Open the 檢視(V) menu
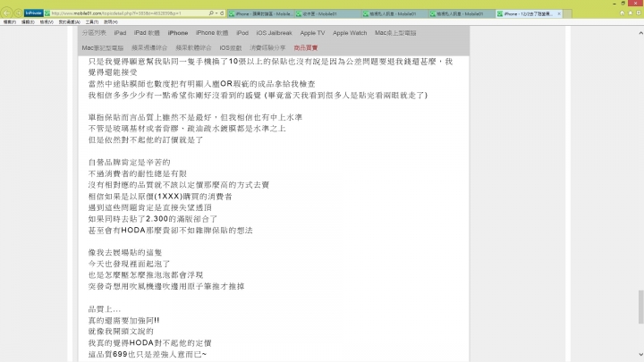This screenshot has width=644, height=362. point(47,21)
